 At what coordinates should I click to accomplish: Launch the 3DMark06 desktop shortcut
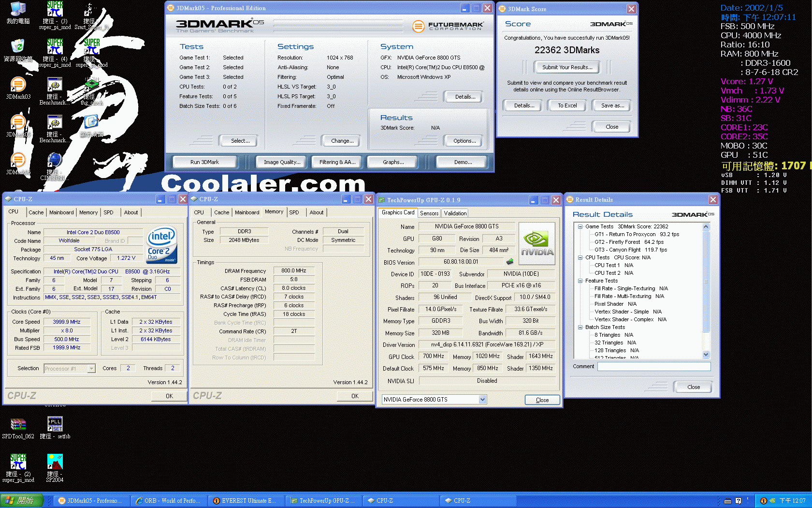tap(18, 164)
